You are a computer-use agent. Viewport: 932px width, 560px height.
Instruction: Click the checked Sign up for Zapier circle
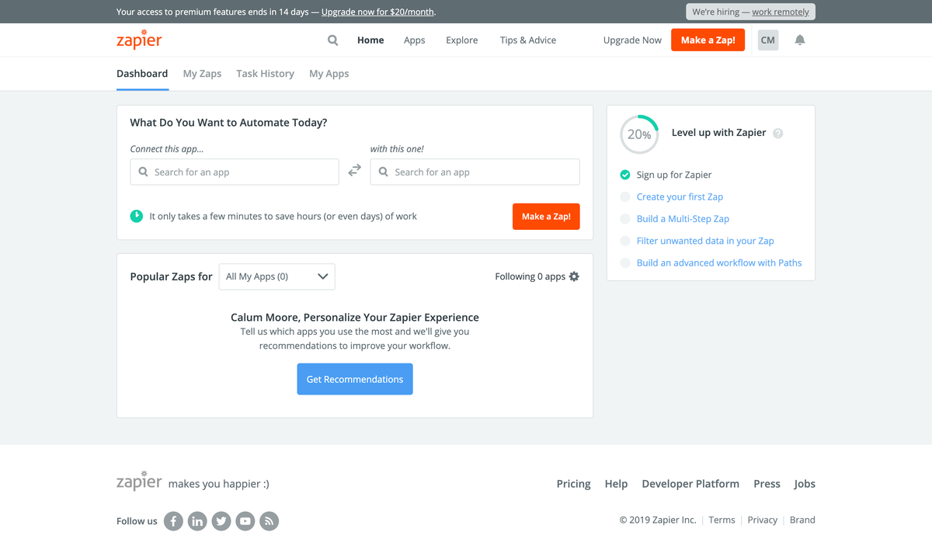coord(625,176)
